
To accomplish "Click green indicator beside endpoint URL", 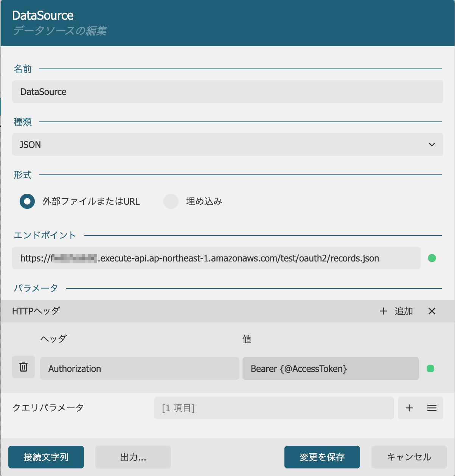I will 432,258.
